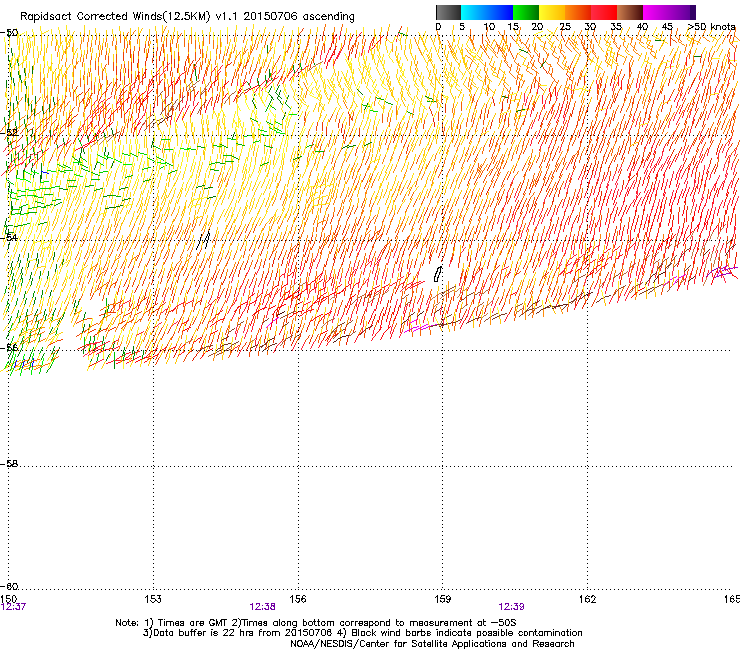The image size is (740, 650).
Task: Click the 156 longitude axis label
Action: (x=298, y=599)
